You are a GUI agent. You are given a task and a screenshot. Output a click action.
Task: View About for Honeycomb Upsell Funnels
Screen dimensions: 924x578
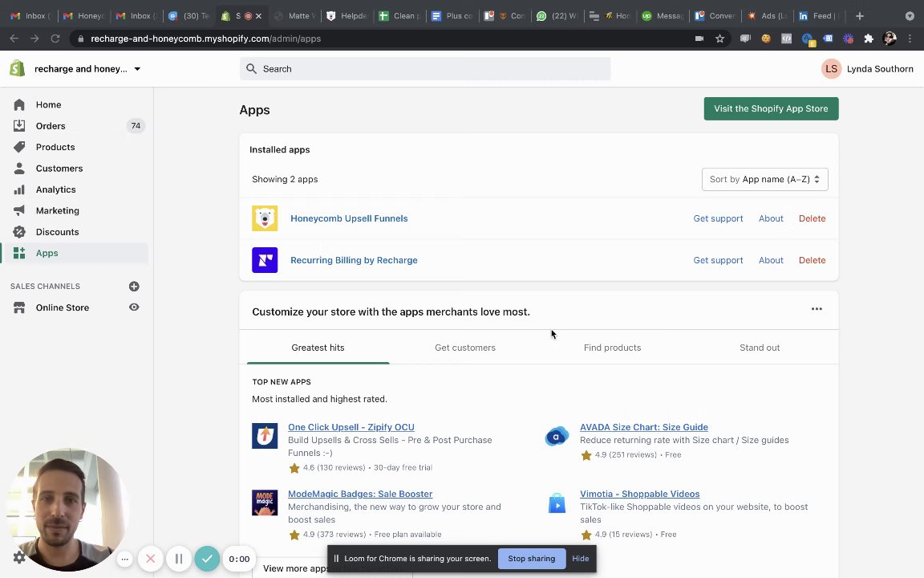tap(771, 218)
